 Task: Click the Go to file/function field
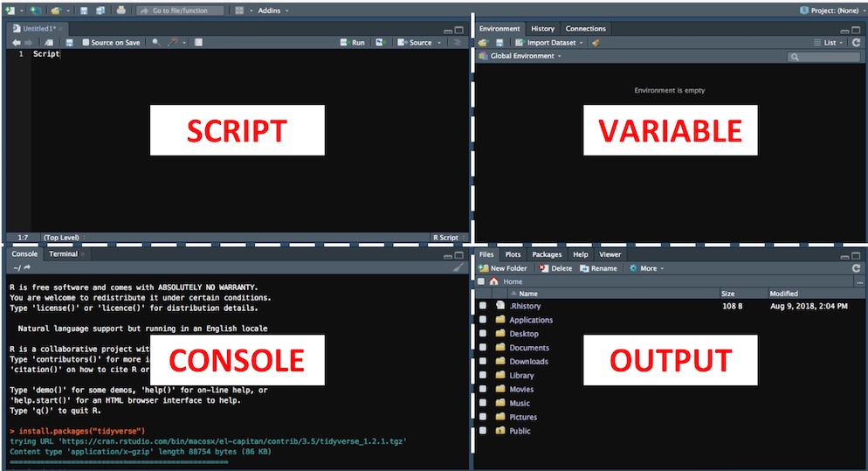180,10
